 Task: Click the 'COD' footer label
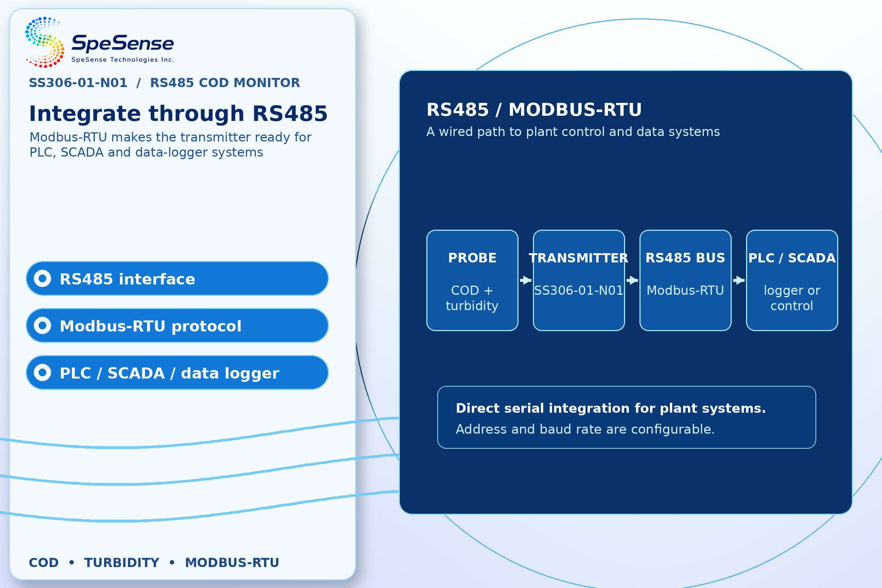[44, 563]
